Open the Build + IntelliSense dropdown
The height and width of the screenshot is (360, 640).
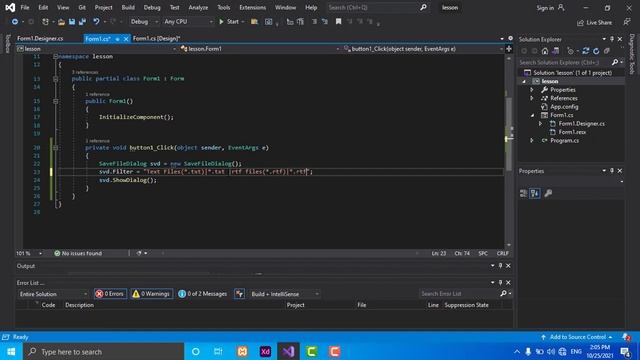(x=284, y=294)
